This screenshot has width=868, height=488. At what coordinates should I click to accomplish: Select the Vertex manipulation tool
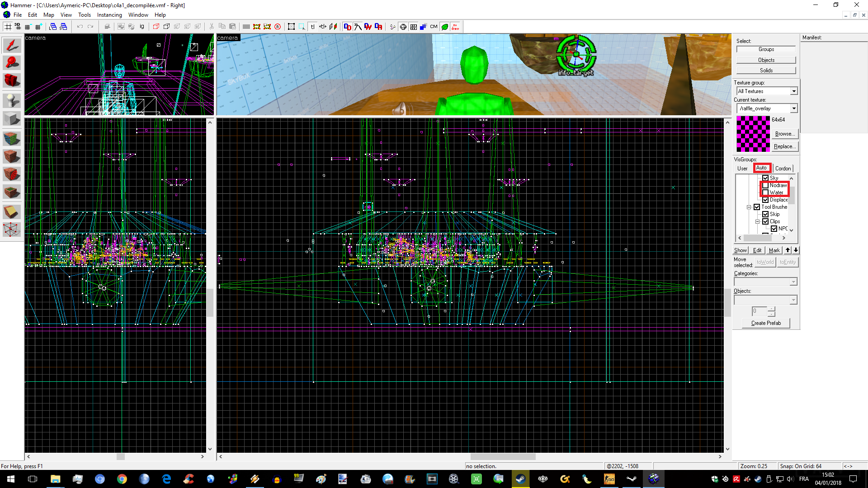(12, 230)
